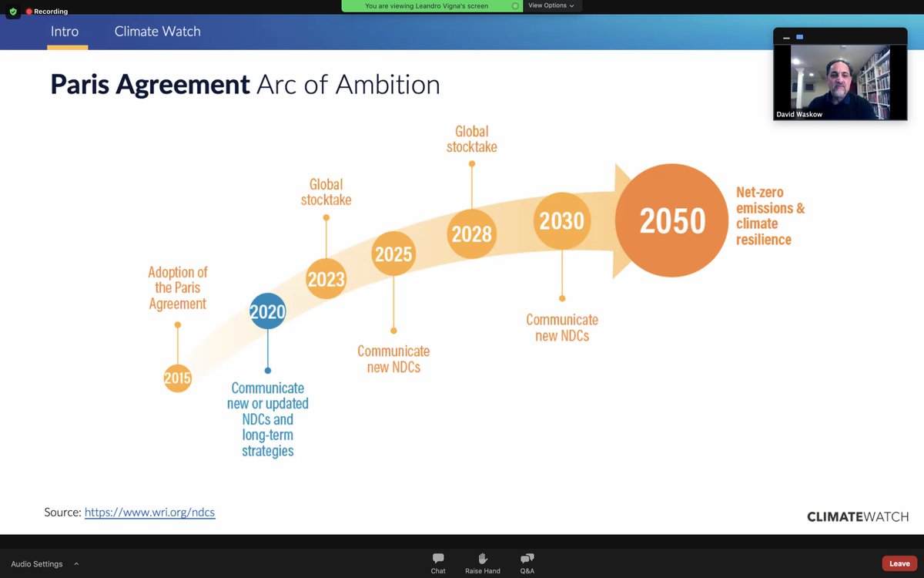Viewport: 924px width, 578px height.
Task: Open Audio Settings
Action: pos(37,563)
